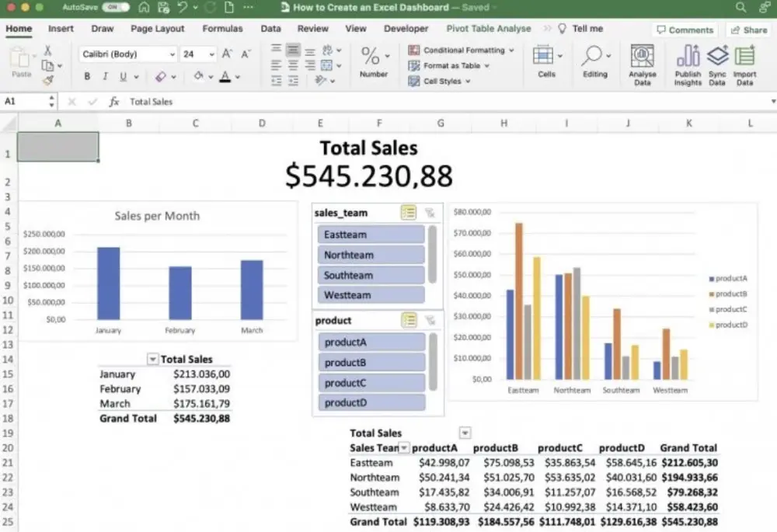Click the Home icon in title bar
777x532 pixels.
(144, 8)
